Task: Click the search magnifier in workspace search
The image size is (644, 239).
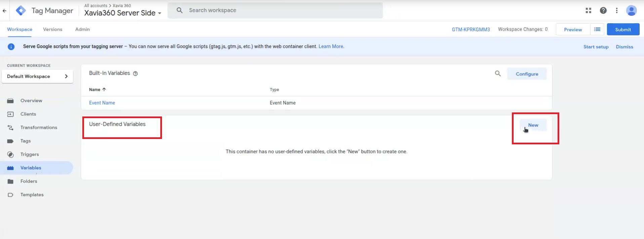Action: [180, 10]
